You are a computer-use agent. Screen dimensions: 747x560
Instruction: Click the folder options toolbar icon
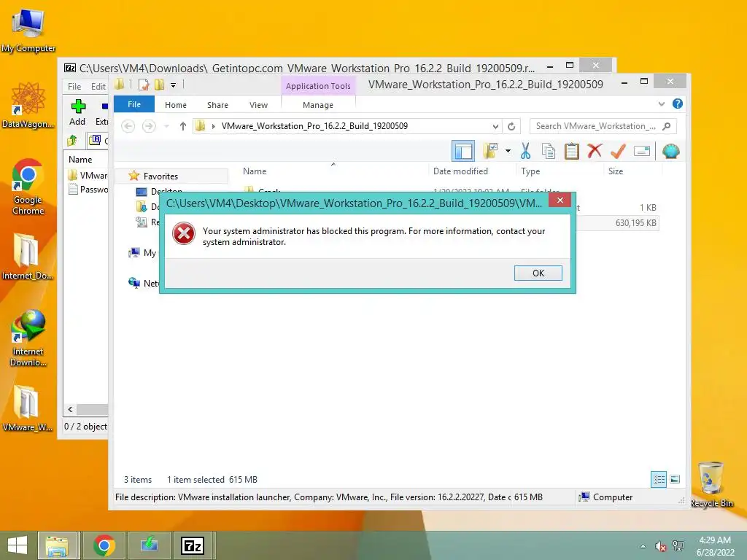[490, 152]
